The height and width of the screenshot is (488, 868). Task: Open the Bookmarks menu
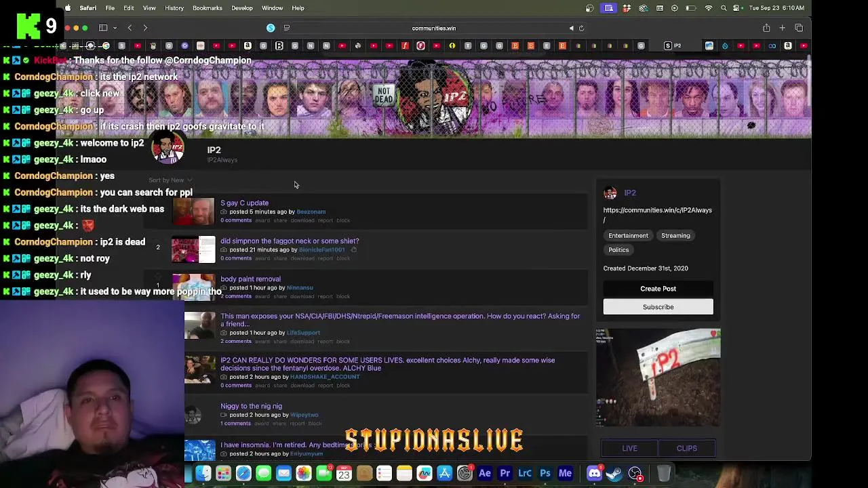208,8
